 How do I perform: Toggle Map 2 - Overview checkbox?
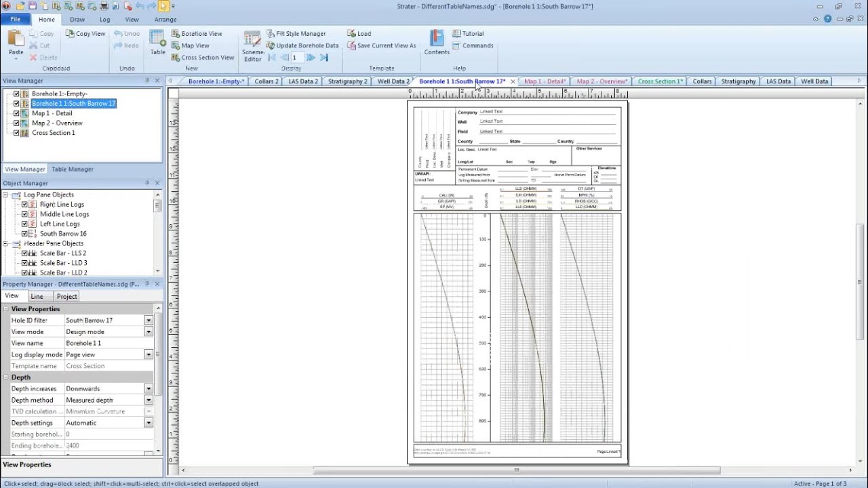[x=16, y=123]
